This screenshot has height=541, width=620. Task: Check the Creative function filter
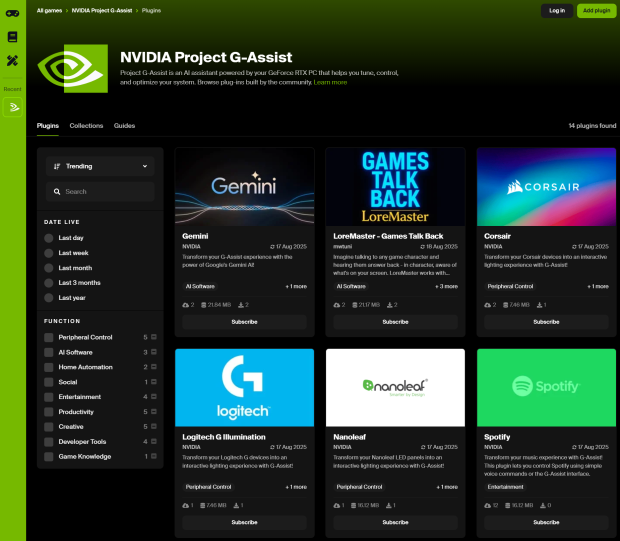click(49, 427)
